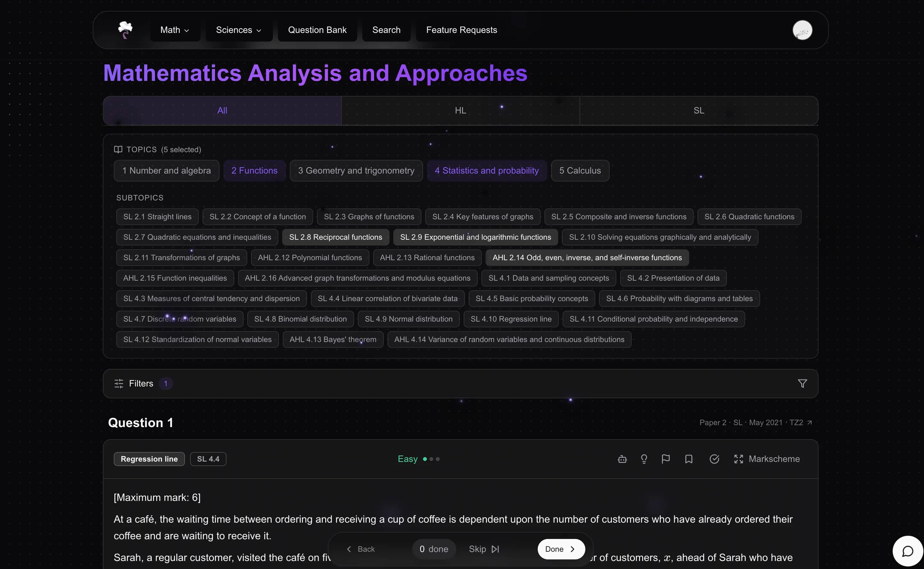Open the profile avatar in top right
The height and width of the screenshot is (569, 924).
[803, 30]
